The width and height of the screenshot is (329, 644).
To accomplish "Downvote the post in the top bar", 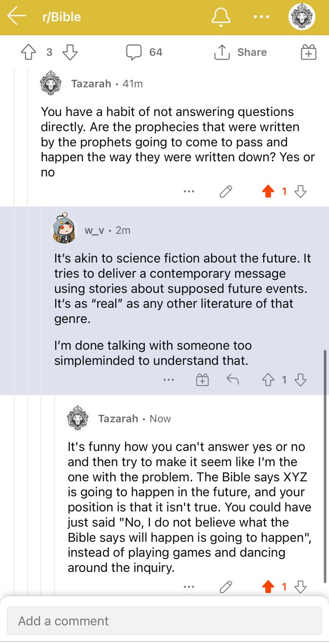I will 69,52.
